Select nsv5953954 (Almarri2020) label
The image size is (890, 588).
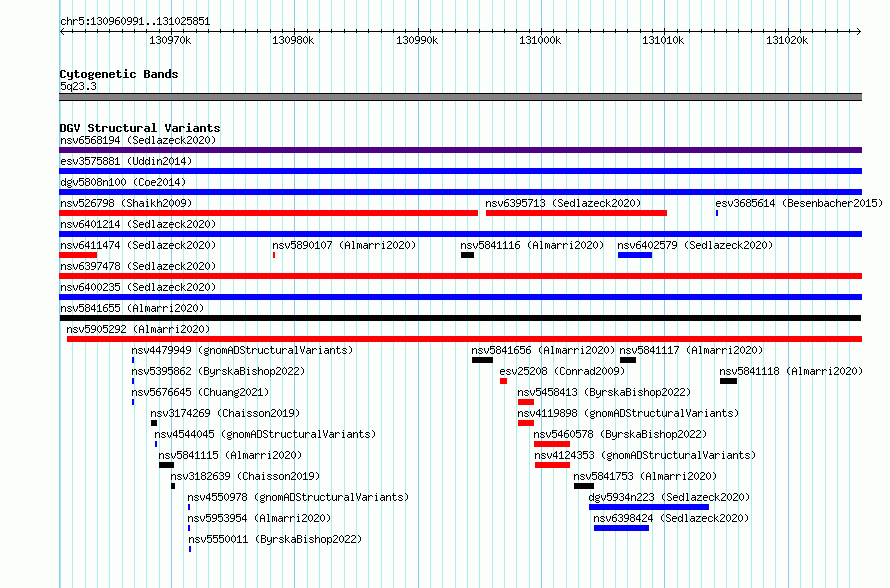click(x=259, y=518)
